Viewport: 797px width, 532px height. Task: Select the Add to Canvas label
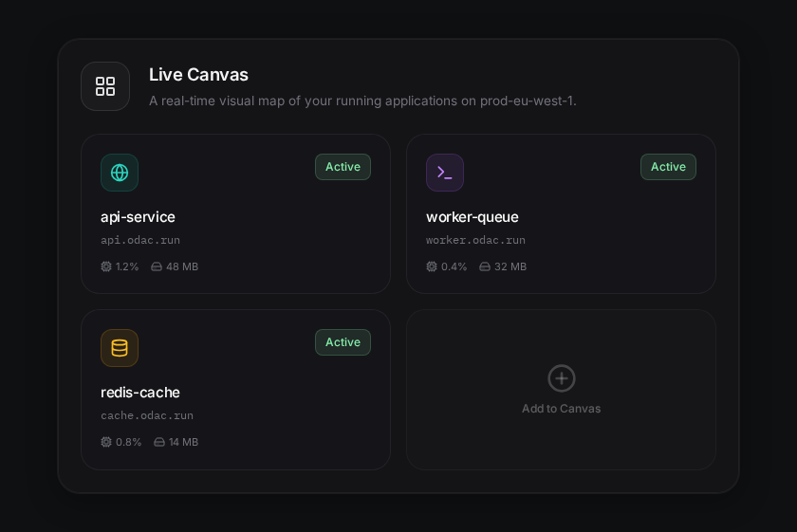(561, 409)
